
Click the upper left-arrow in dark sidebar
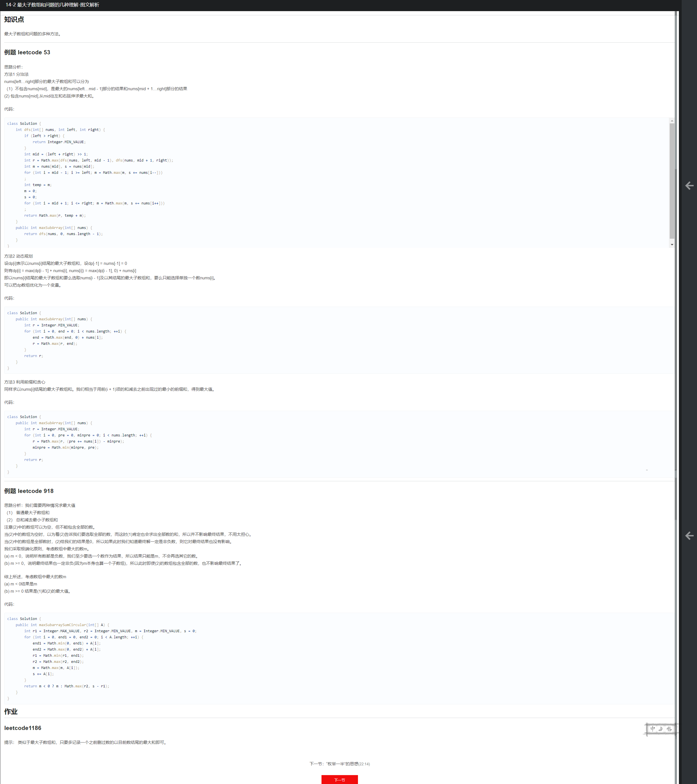[x=689, y=186]
